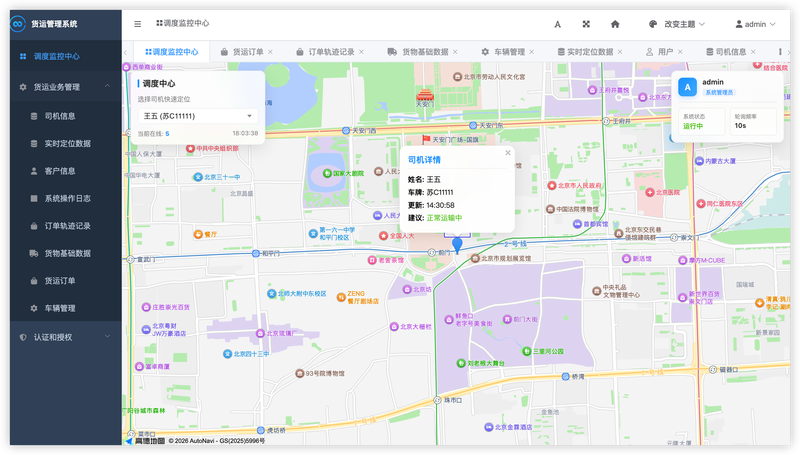Click the blue driver location marker
800x455 pixels.
[x=457, y=245]
